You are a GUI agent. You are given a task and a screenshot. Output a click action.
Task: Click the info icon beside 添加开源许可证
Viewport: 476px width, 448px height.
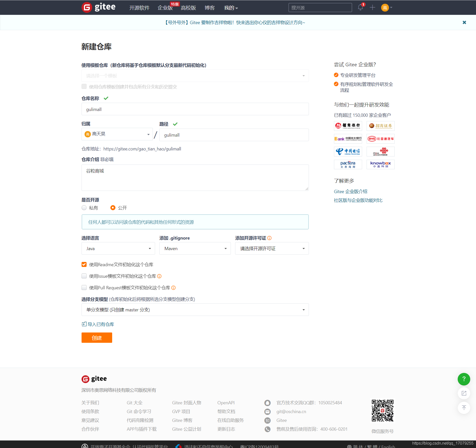click(x=269, y=238)
